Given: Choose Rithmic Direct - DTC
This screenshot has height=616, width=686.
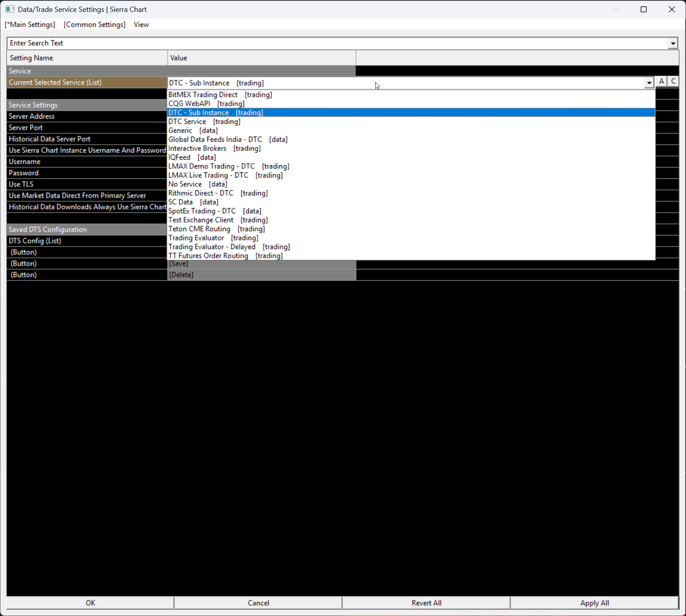Looking at the screenshot, I should pos(411,193).
